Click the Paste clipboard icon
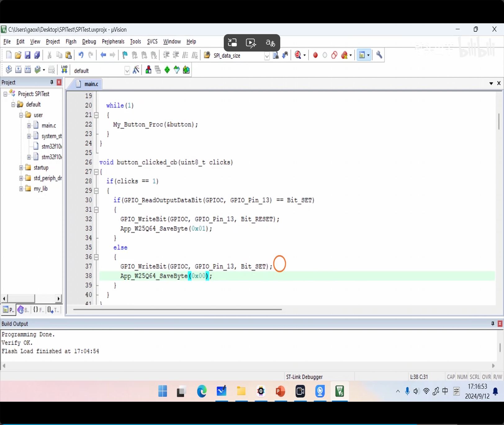The image size is (504, 425). pyautogui.click(x=69, y=55)
